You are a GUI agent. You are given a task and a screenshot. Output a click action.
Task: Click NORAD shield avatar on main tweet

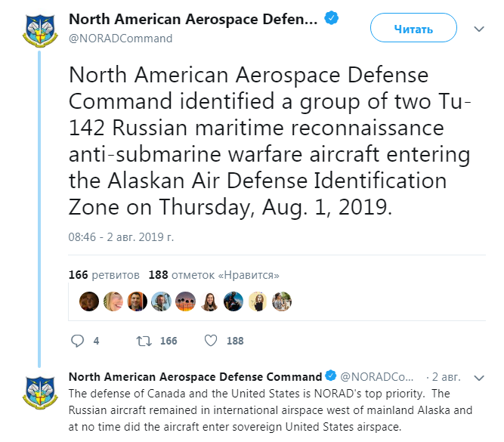click(40, 31)
